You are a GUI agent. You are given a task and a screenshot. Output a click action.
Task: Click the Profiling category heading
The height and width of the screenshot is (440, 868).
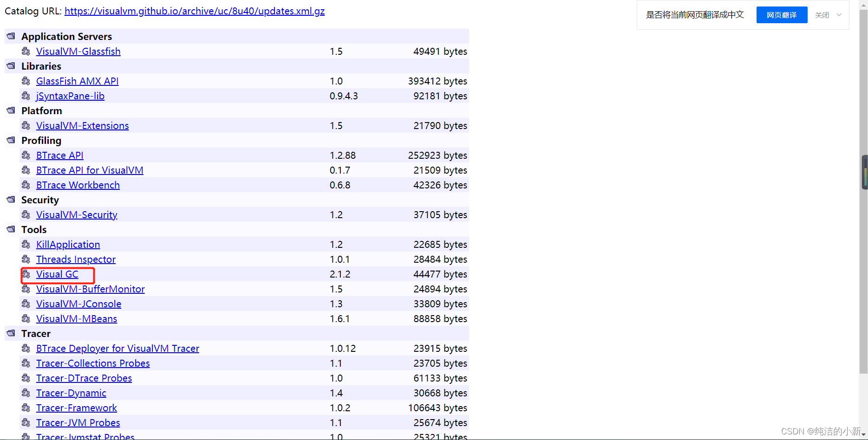pyautogui.click(x=41, y=140)
